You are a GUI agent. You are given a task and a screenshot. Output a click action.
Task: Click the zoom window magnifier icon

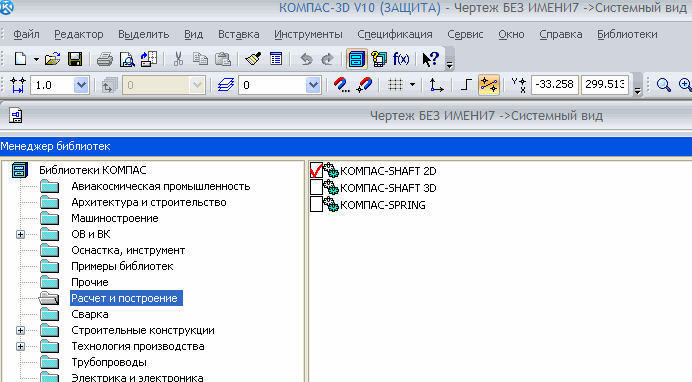click(x=663, y=85)
